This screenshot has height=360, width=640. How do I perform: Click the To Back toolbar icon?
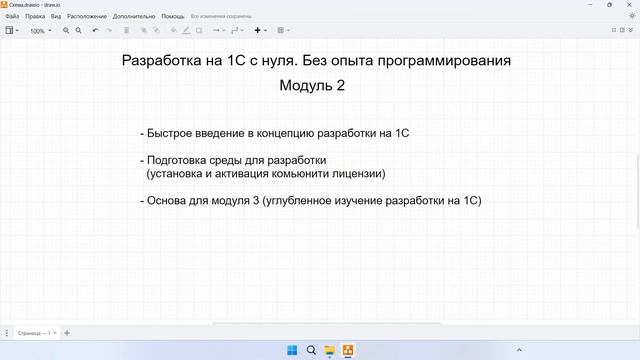[x=156, y=30]
